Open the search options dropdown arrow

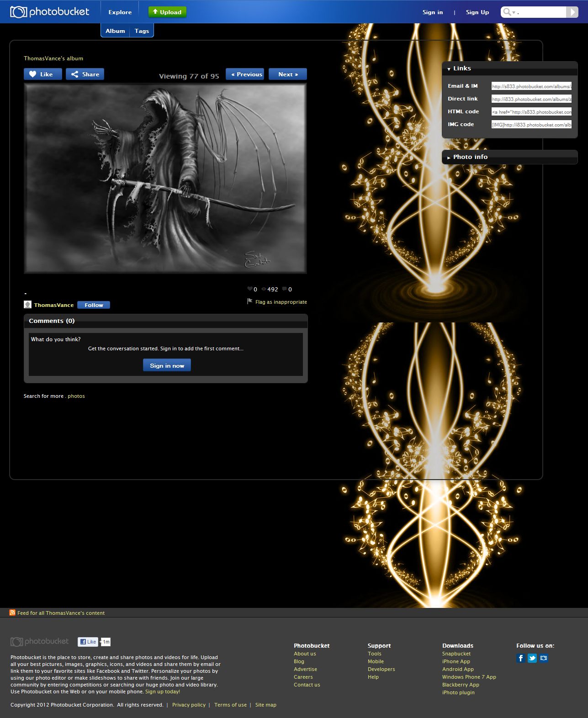514,12
